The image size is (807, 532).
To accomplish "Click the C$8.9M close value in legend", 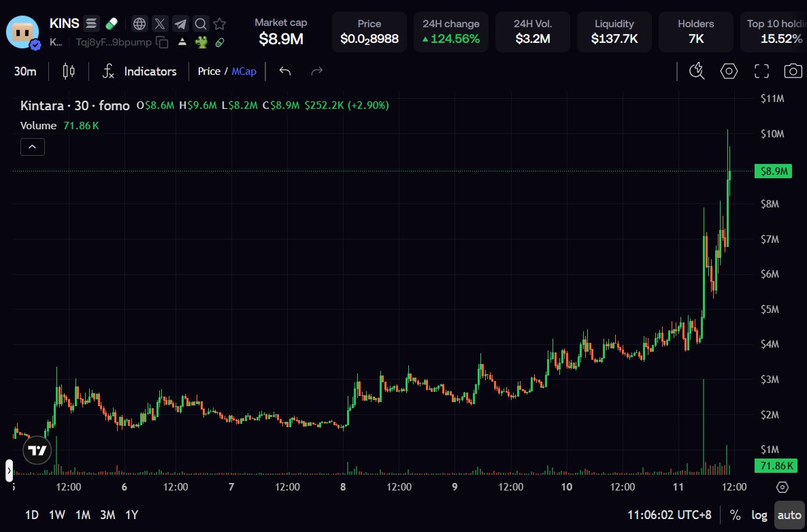I will (x=281, y=105).
